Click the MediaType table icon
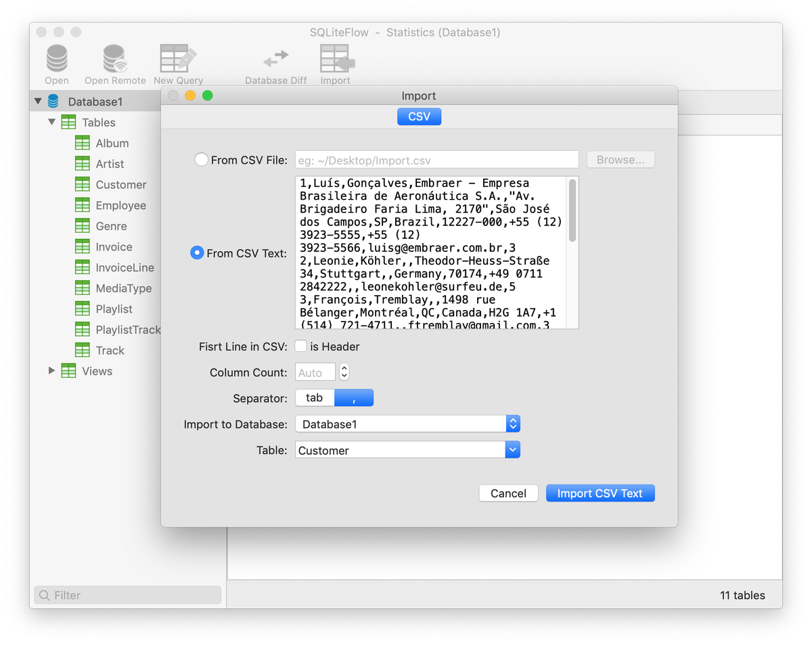Viewport: 812px width, 645px height. click(83, 288)
